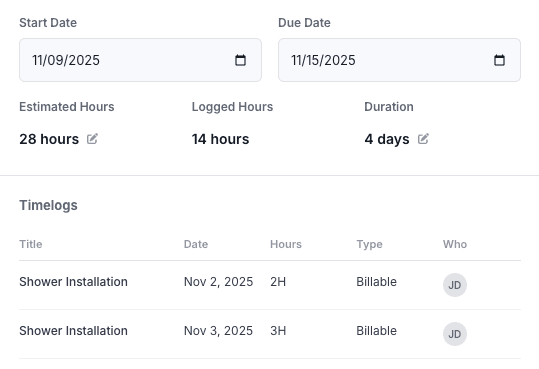Click the 14 hours logged value
The height and width of the screenshot is (369, 539).
pyautogui.click(x=220, y=139)
